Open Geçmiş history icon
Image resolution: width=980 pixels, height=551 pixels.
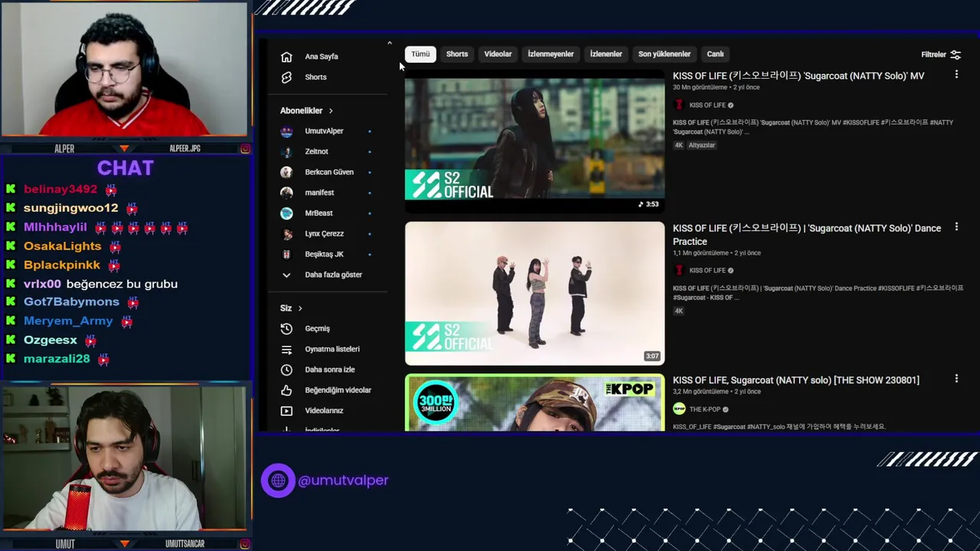pos(286,328)
